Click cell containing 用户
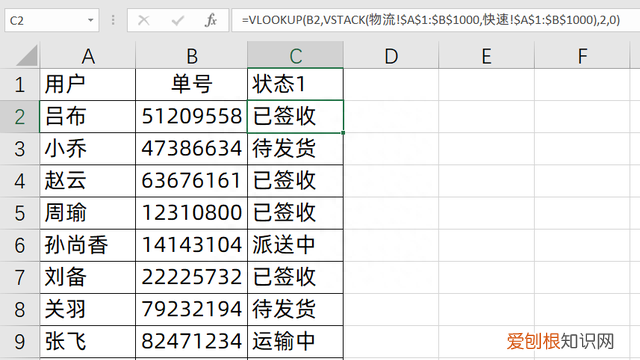Image resolution: width=640 pixels, height=360 pixels. point(88,84)
